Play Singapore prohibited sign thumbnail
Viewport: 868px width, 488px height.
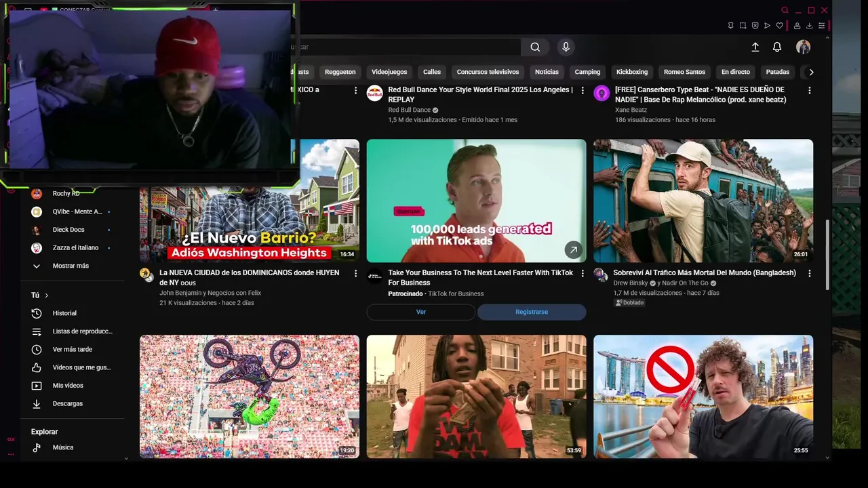point(703,396)
